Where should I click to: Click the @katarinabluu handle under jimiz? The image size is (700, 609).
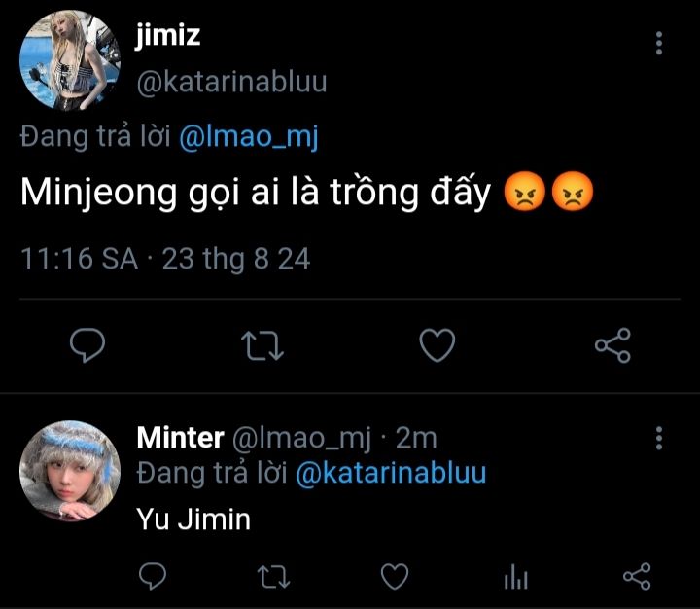(x=231, y=82)
